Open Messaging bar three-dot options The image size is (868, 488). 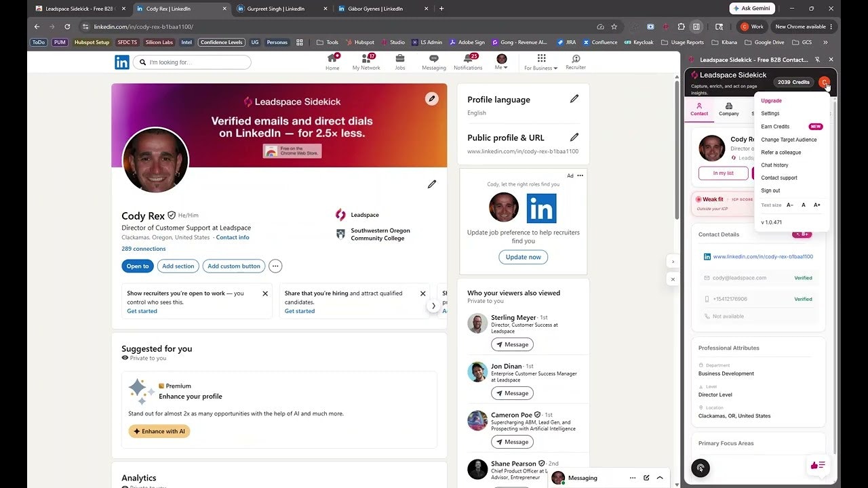pos(633,478)
